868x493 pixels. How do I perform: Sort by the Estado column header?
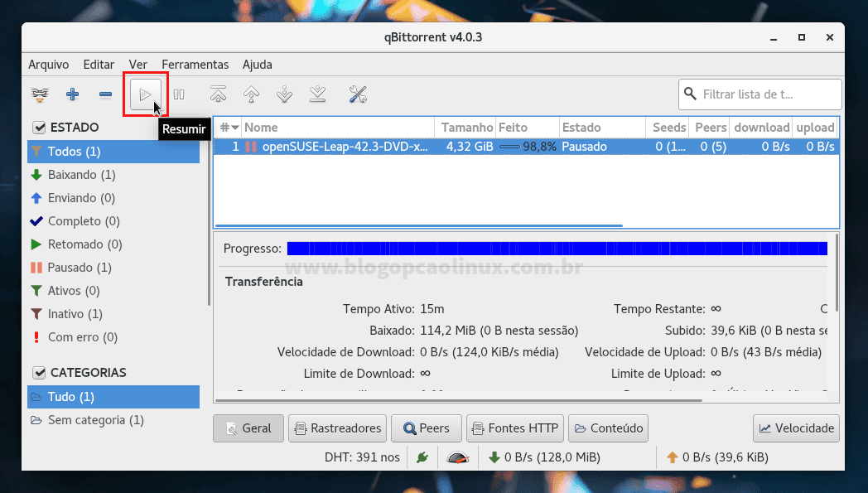point(602,128)
